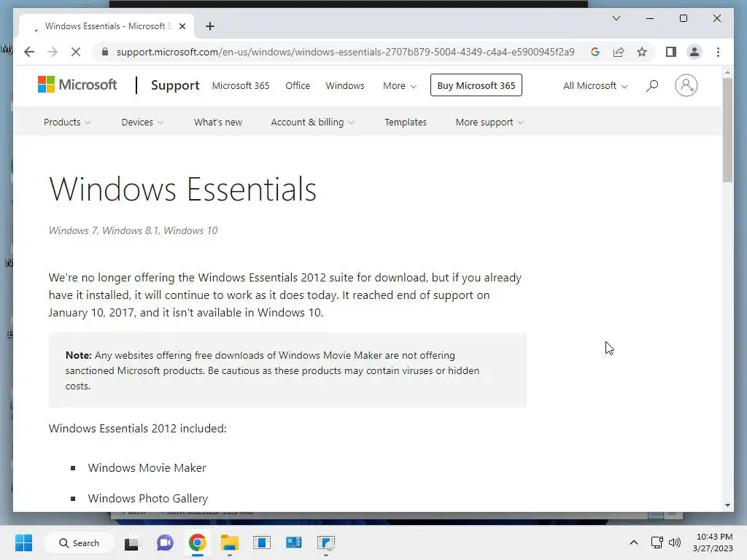
Task: Select the Windows Essentials browser tab
Action: tap(107, 26)
